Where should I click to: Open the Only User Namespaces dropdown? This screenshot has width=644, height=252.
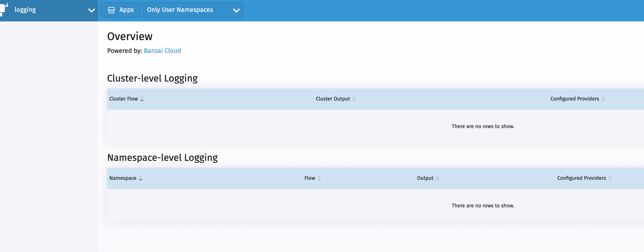point(193,10)
